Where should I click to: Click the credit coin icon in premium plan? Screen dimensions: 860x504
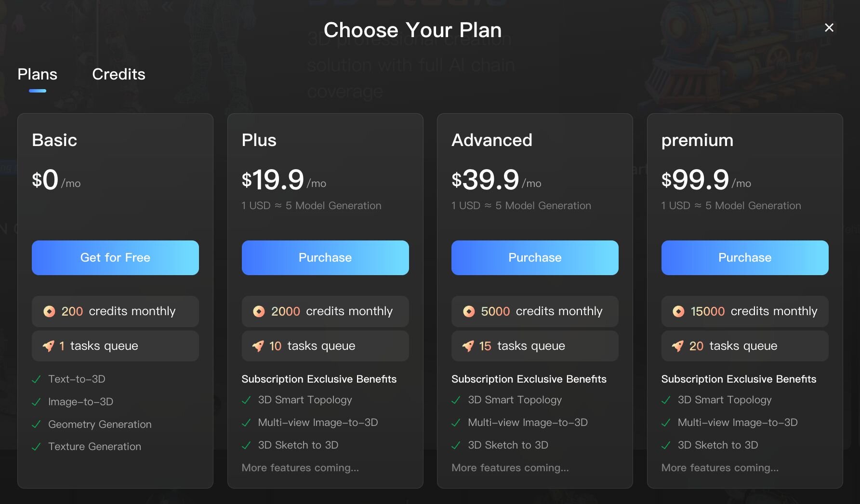tap(678, 312)
